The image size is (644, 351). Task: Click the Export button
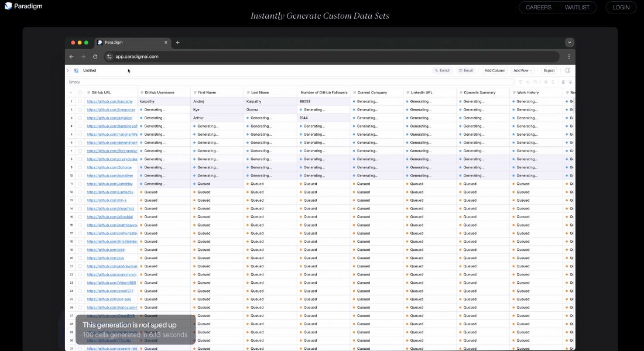click(549, 71)
